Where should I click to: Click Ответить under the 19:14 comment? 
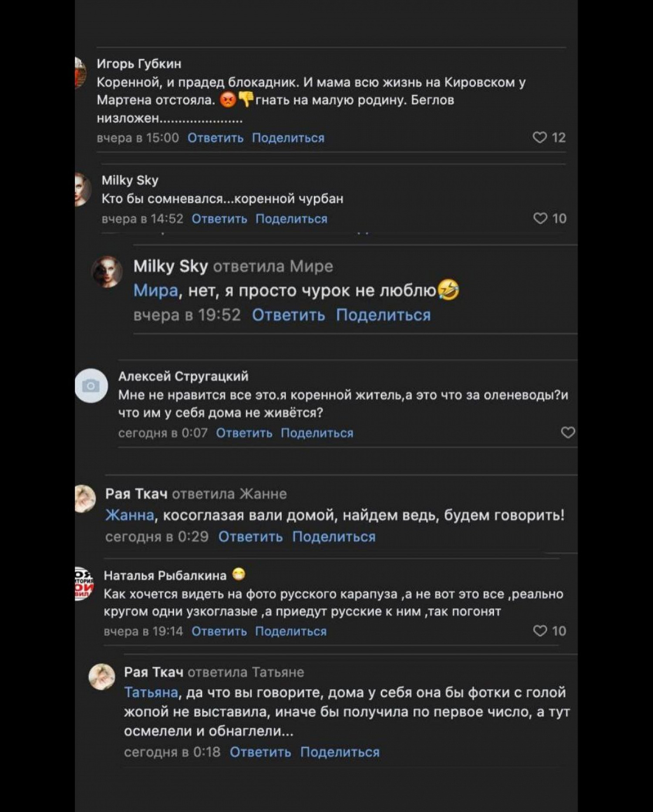click(x=219, y=631)
